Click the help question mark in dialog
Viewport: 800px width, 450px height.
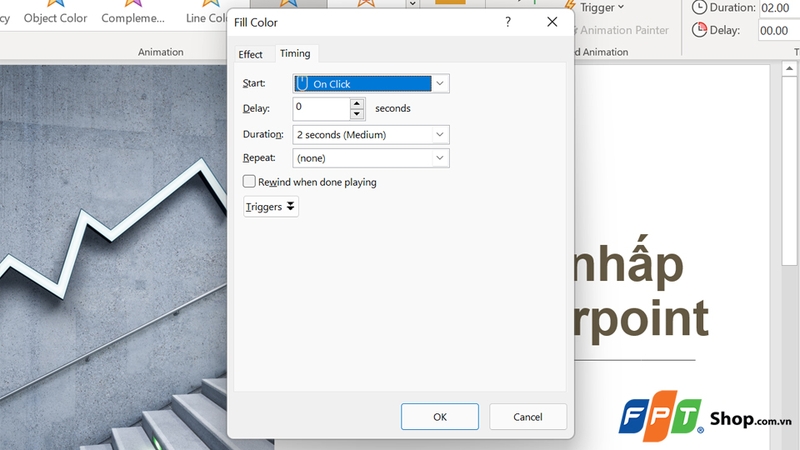click(508, 22)
